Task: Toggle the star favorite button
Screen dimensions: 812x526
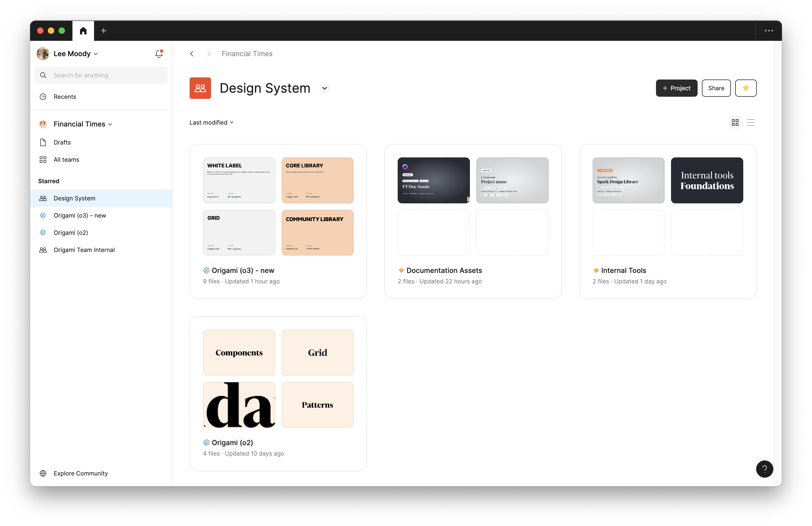Action: pyautogui.click(x=745, y=88)
